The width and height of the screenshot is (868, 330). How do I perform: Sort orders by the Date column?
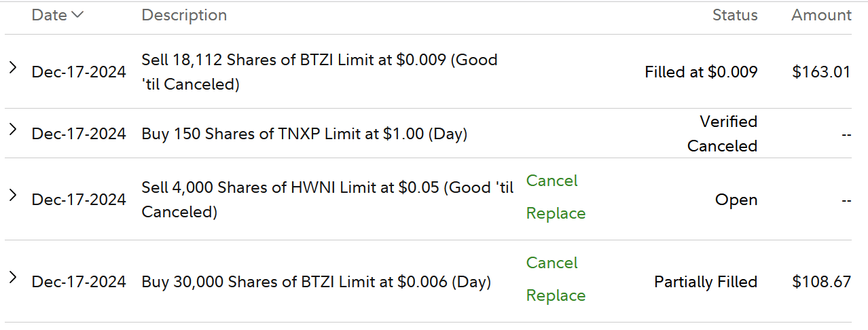click(57, 15)
